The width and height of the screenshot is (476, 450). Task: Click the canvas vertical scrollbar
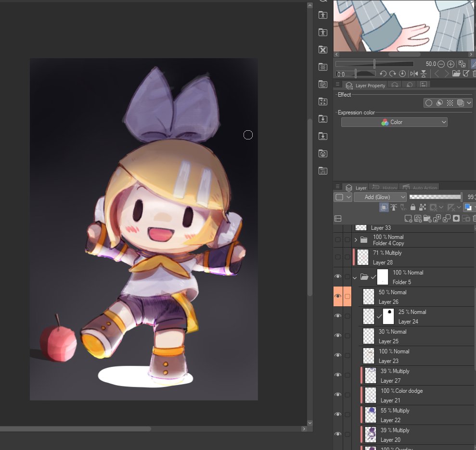coord(309,207)
